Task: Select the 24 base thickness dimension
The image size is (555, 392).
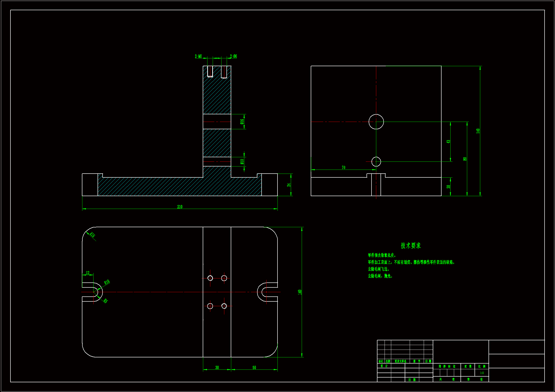Action: pos(289,185)
